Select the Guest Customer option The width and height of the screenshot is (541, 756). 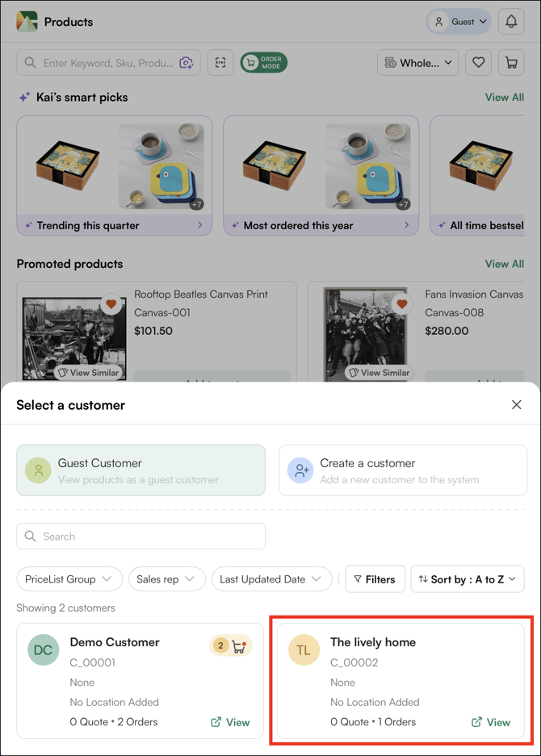pyautogui.click(x=140, y=470)
